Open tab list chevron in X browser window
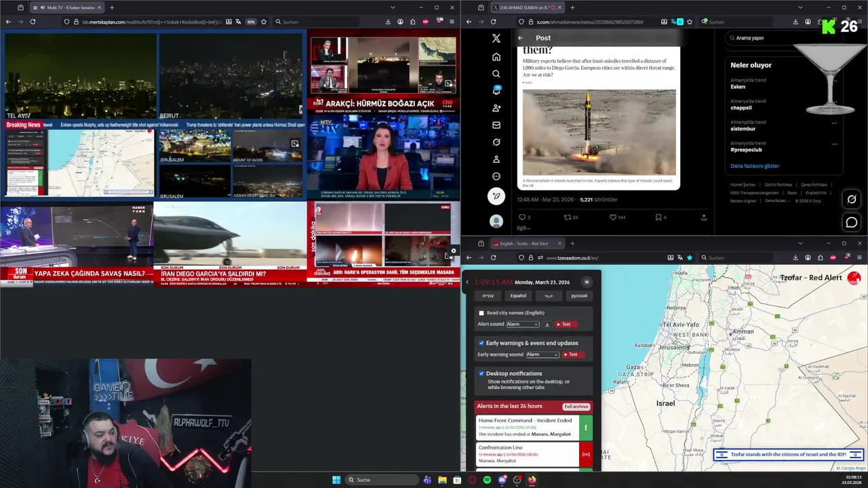This screenshot has height=488, width=868. point(800,7)
